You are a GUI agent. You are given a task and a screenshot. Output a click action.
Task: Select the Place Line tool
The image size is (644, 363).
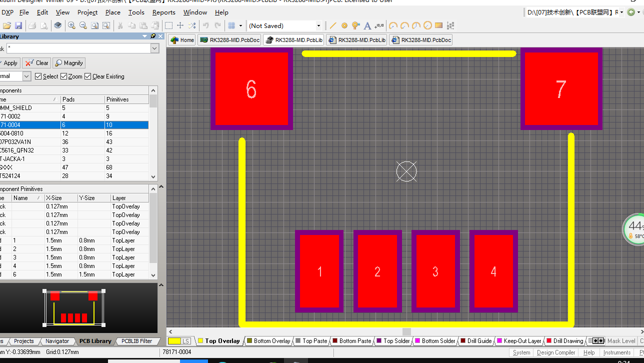point(333,25)
